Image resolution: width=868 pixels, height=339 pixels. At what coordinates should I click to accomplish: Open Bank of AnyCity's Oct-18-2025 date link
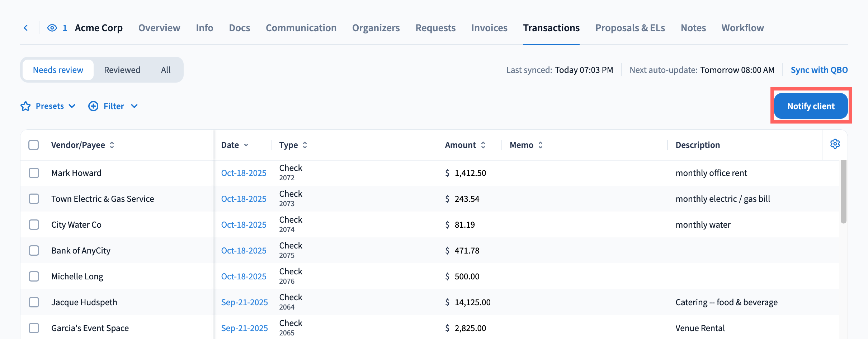coord(244,251)
